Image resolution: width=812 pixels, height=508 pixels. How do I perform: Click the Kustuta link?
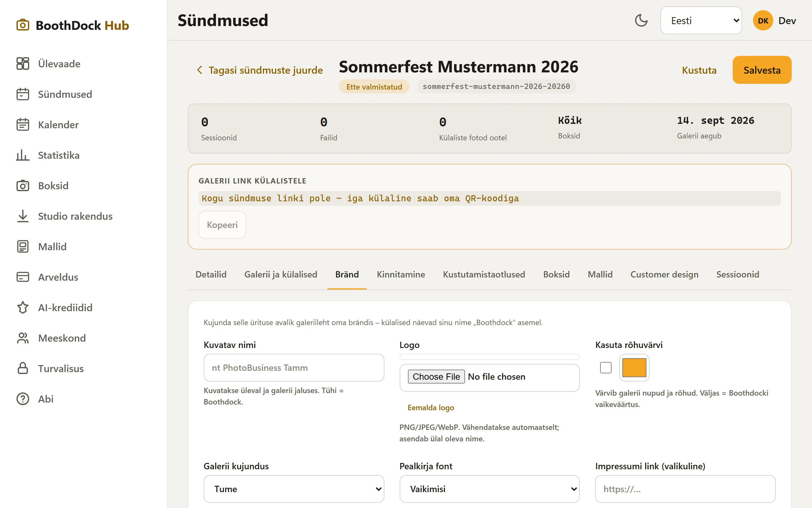pyautogui.click(x=699, y=70)
